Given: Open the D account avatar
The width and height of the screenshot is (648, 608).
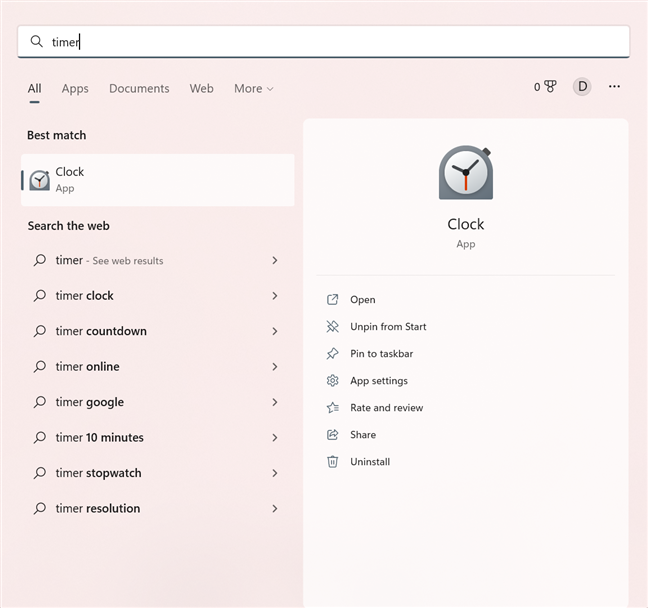Looking at the screenshot, I should tap(582, 87).
